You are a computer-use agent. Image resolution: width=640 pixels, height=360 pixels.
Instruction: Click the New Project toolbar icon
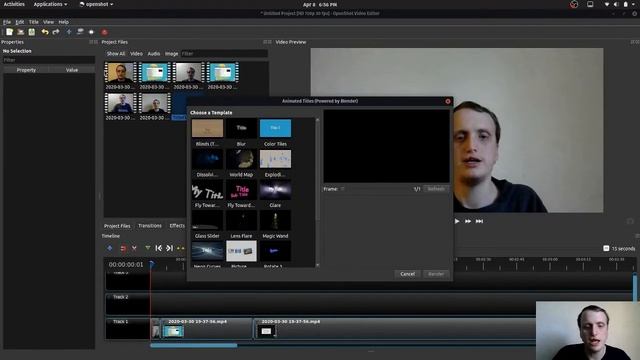9,32
